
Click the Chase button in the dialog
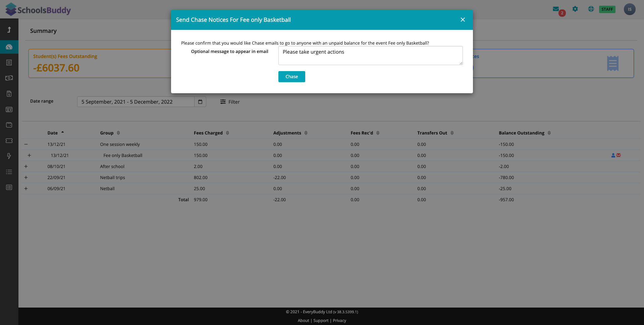[291, 77]
